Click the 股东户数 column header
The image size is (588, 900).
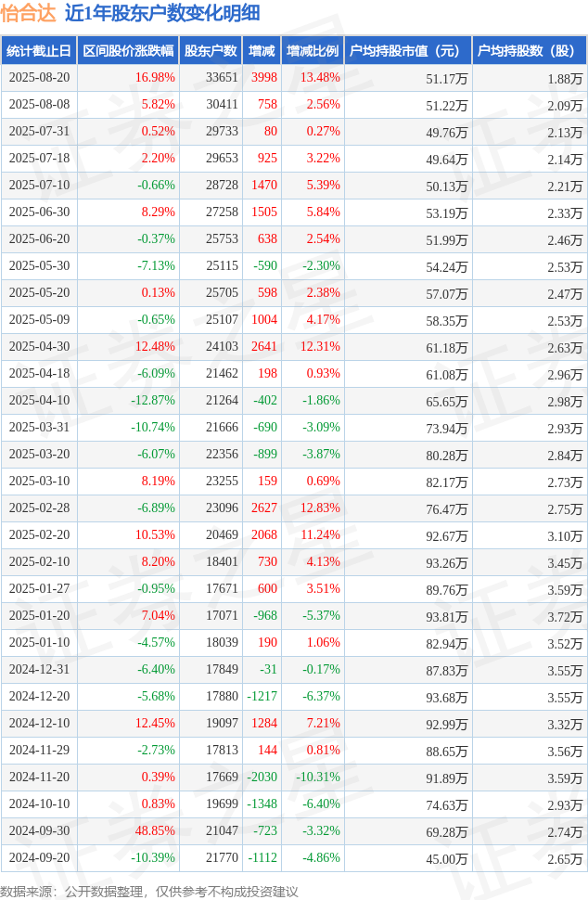click(211, 50)
